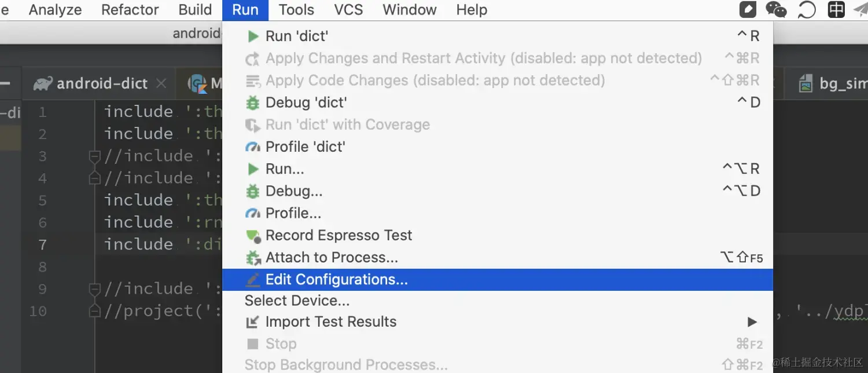The height and width of the screenshot is (373, 868).
Task: Click the green Run 'dict' play icon
Action: [253, 36]
